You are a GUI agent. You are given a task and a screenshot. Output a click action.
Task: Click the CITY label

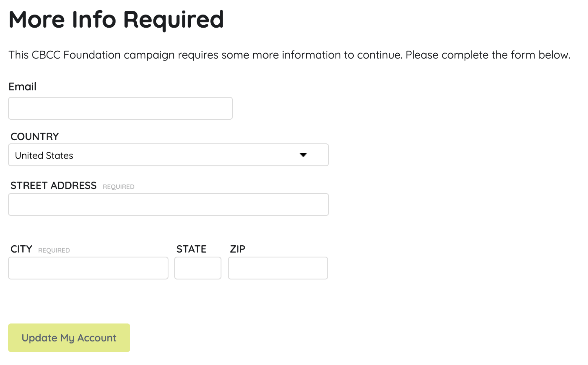click(21, 249)
